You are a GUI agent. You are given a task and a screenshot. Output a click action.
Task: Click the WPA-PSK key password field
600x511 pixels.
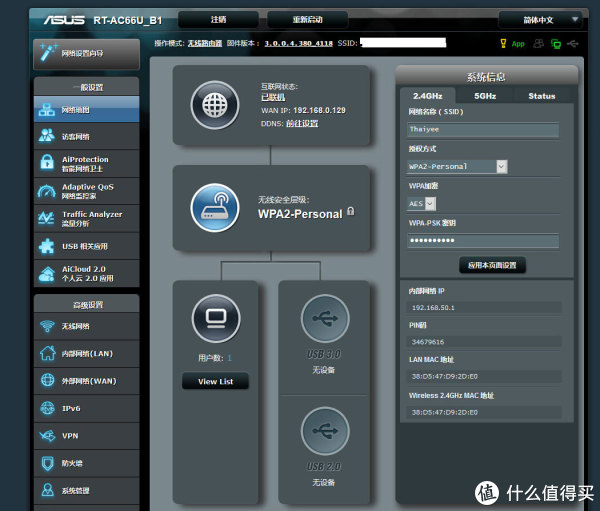click(483, 240)
